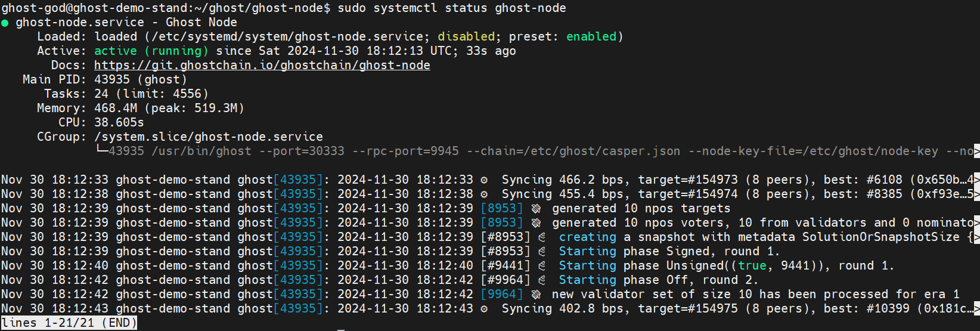Click icon before "new validator set" message
Screen dimensions: 980x331
[x=536, y=295]
